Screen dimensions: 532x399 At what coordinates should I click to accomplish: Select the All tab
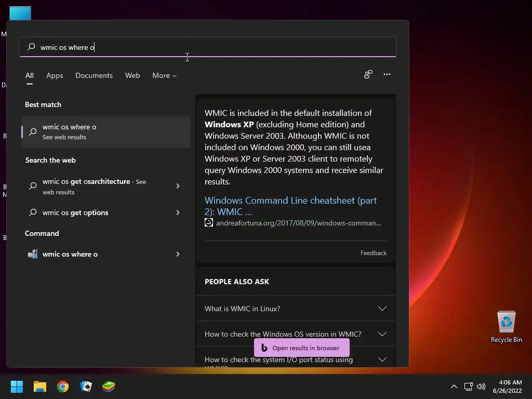(x=30, y=75)
